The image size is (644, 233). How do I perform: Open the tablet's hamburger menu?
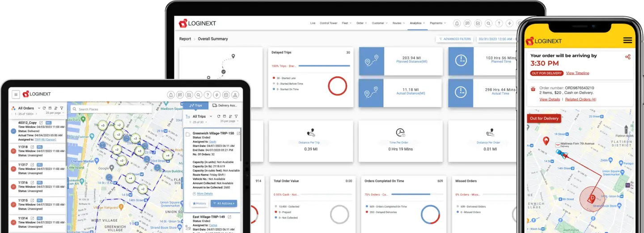(16, 95)
